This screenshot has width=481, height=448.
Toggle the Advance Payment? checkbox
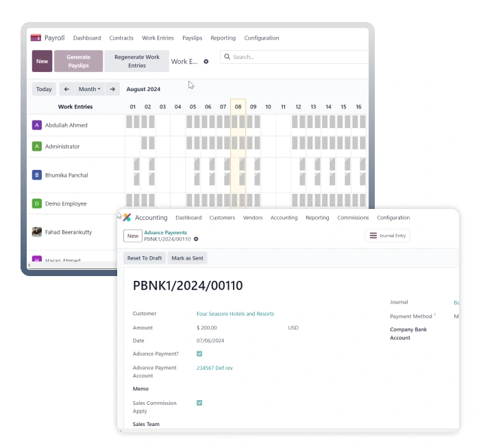pos(199,353)
